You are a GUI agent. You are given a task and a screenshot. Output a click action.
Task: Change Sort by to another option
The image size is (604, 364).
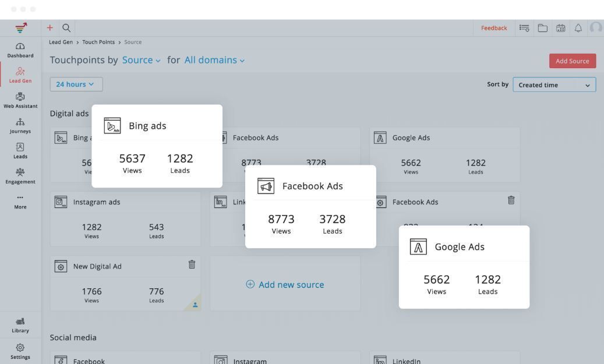click(x=554, y=84)
